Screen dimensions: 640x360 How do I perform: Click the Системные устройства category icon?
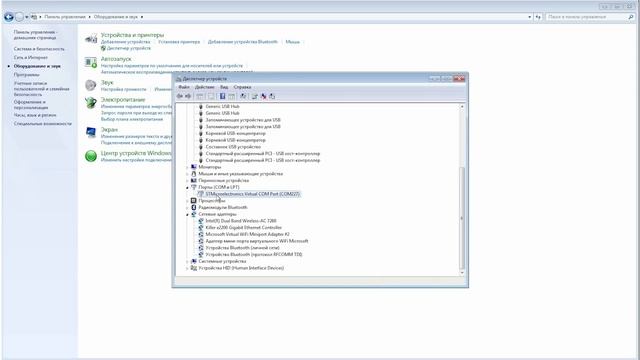coord(194,261)
